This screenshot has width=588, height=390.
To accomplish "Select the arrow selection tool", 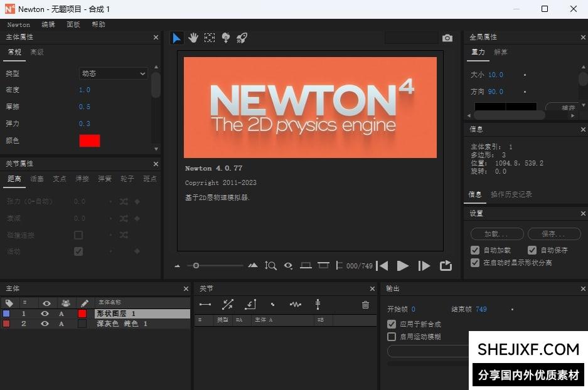I will 176,38.
